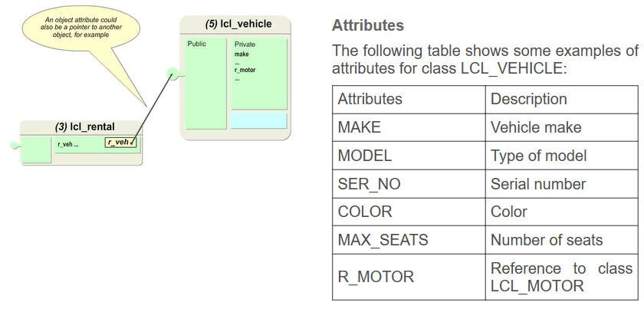Screen dimensions: 644x309
Task: Click the (3) lcl_rental title
Action: (84, 126)
